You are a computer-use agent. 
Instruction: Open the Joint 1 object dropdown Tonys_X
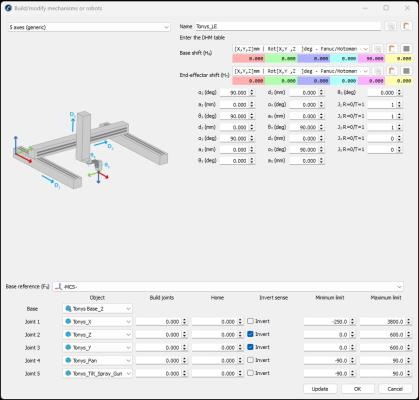[97, 322]
